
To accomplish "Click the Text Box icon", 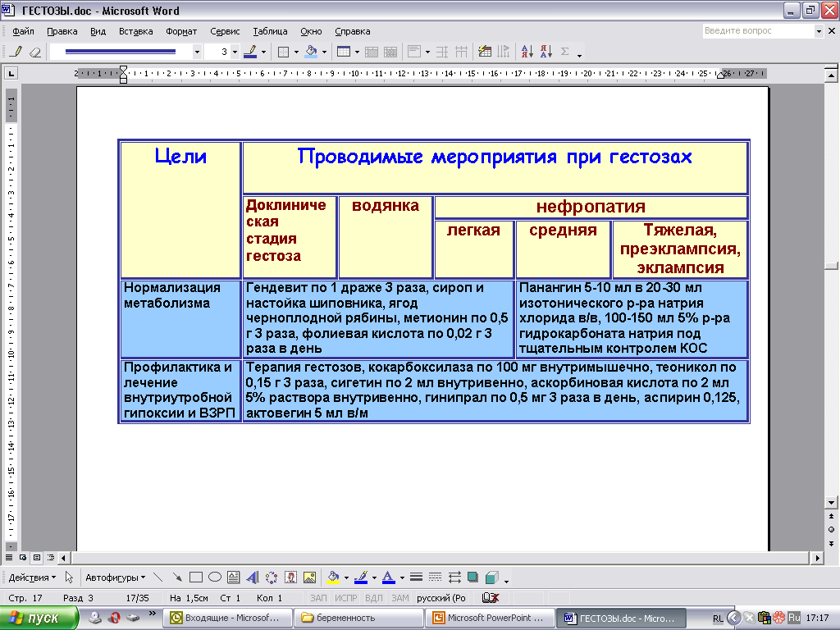I will [x=234, y=577].
